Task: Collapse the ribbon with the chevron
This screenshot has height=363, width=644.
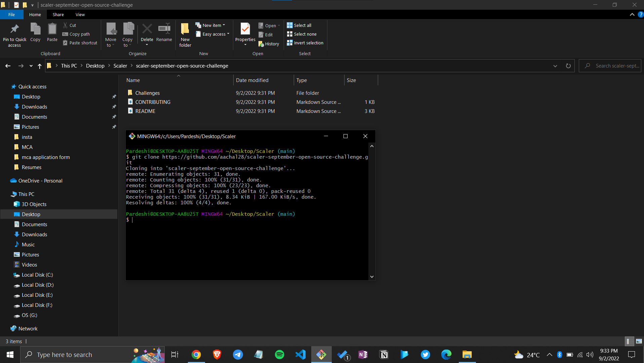Action: (x=632, y=14)
